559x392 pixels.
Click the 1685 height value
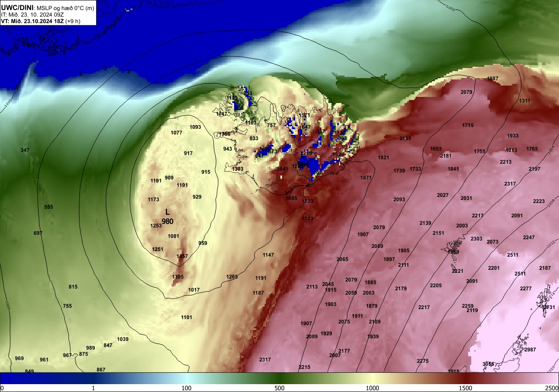coord(291,198)
